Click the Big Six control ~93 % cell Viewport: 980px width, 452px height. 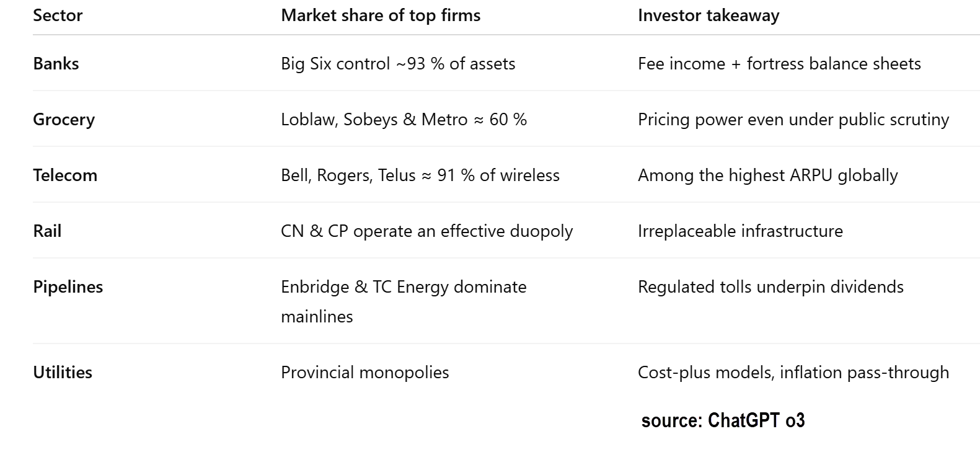[x=398, y=64]
